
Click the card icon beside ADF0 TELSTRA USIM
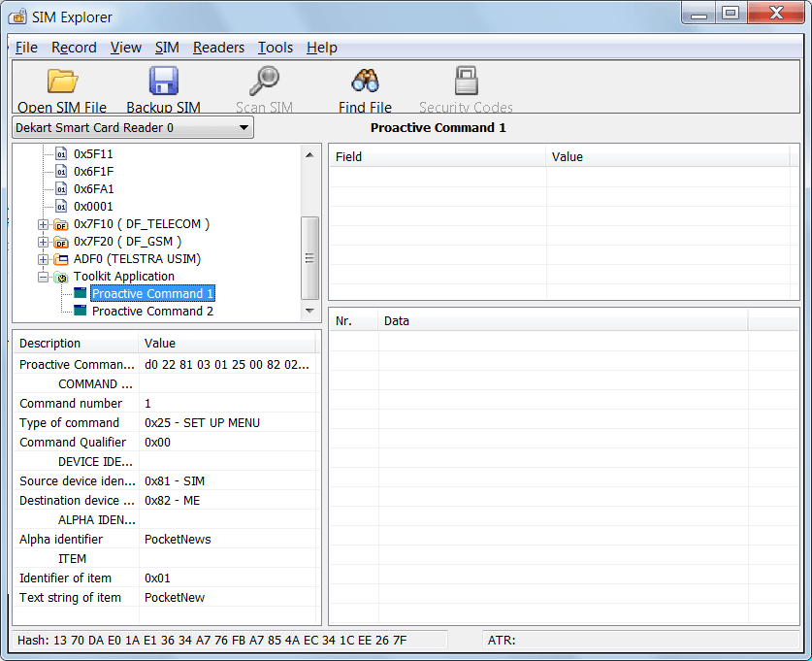(x=61, y=258)
